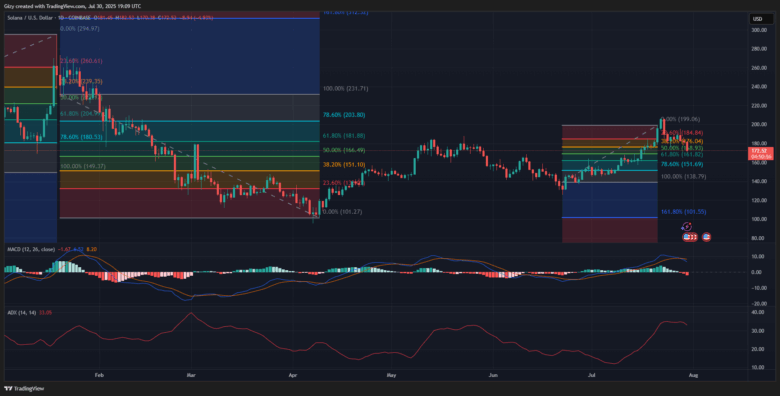Click the Fibonacci label 0.00% (199.06)
The width and height of the screenshot is (780, 396).
(680, 119)
